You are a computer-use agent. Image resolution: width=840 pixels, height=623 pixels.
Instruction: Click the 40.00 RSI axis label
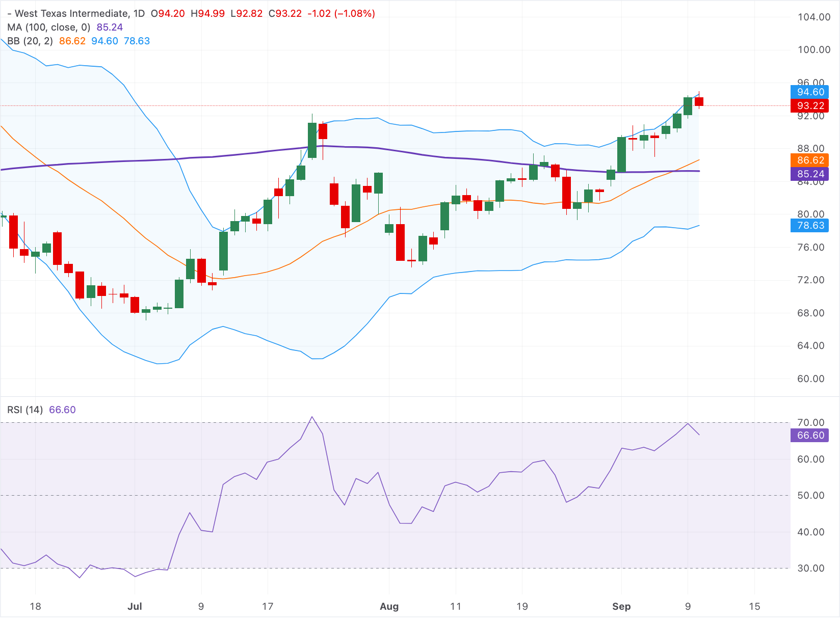tap(810, 532)
